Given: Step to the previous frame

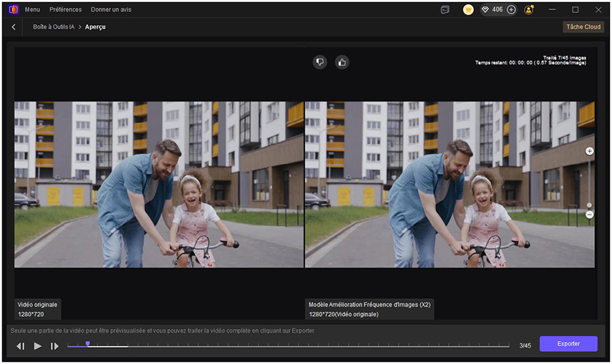Looking at the screenshot, I should pos(21,346).
